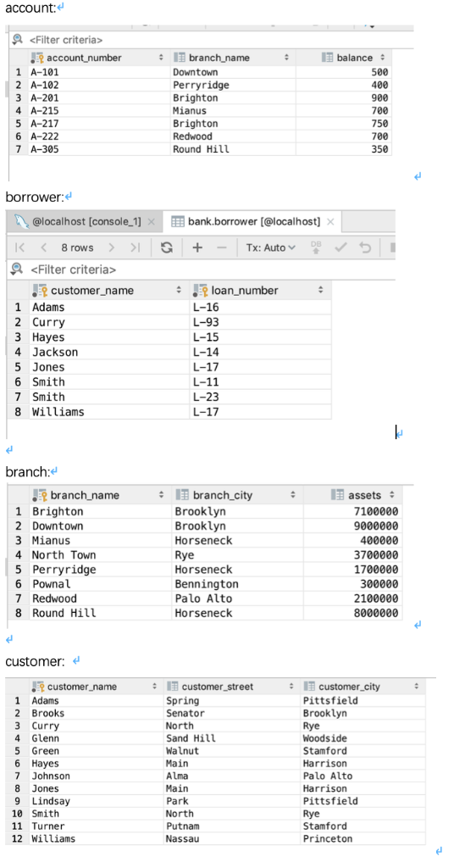This screenshot has height=868, width=465.
Task: Select the assets cell 9000000
Action: point(352,526)
